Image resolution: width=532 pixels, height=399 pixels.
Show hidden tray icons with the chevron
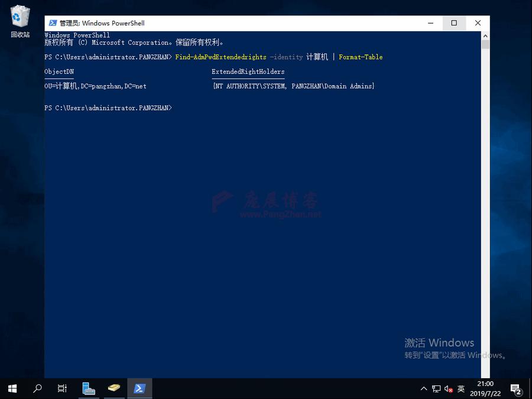[x=424, y=389]
